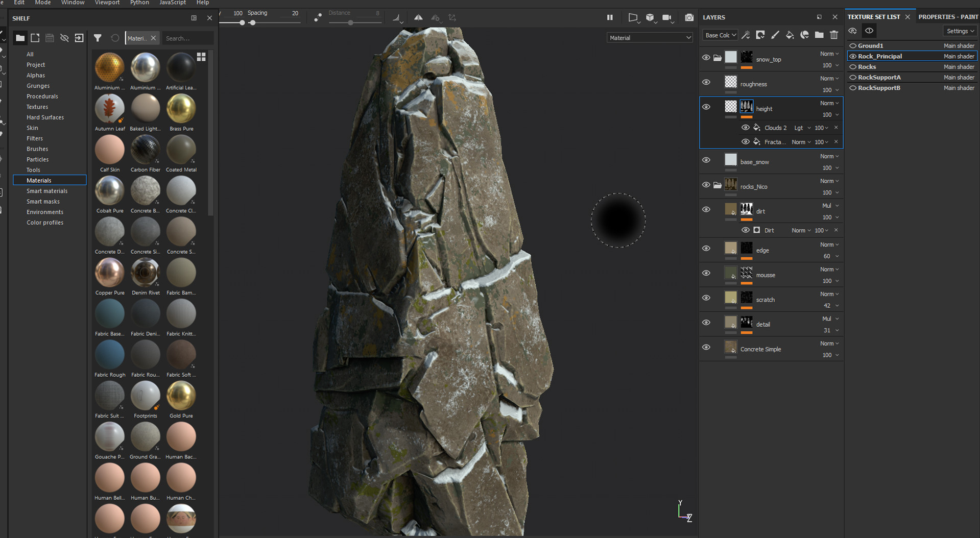Add a fill layer using the bucket icon
The image size is (980, 538).
click(x=790, y=35)
